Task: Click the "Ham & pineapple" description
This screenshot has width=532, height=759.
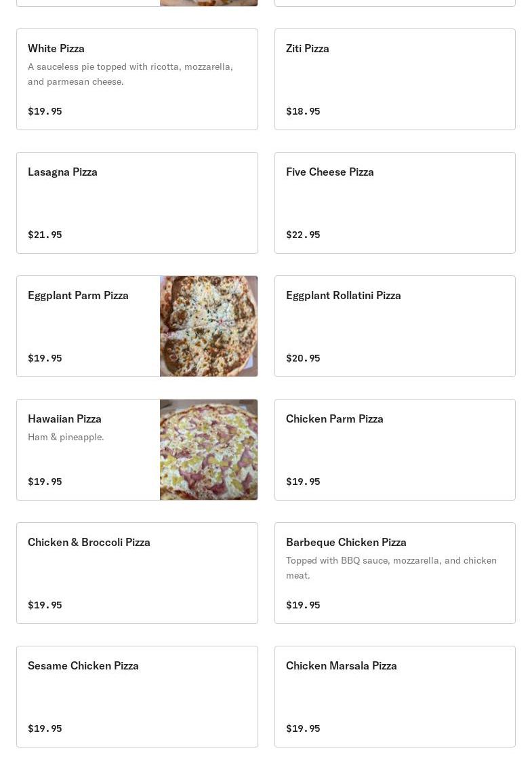Action: (66, 437)
